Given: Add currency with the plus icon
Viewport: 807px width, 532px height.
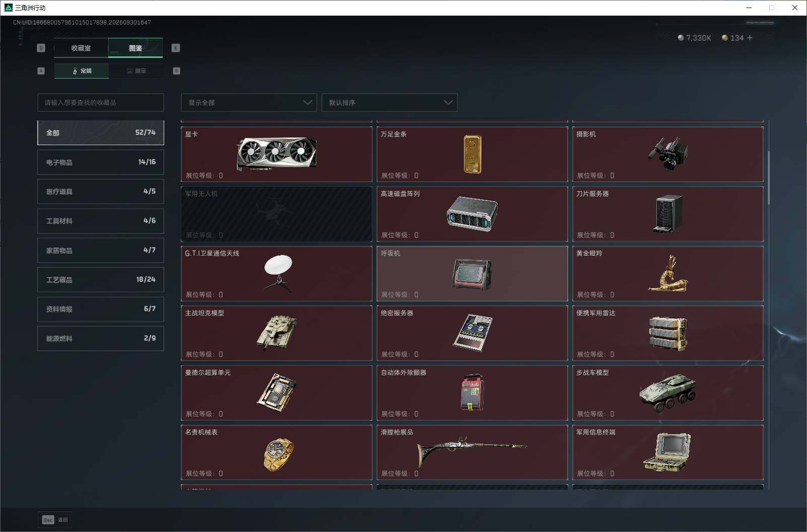Looking at the screenshot, I should pyautogui.click(x=750, y=38).
